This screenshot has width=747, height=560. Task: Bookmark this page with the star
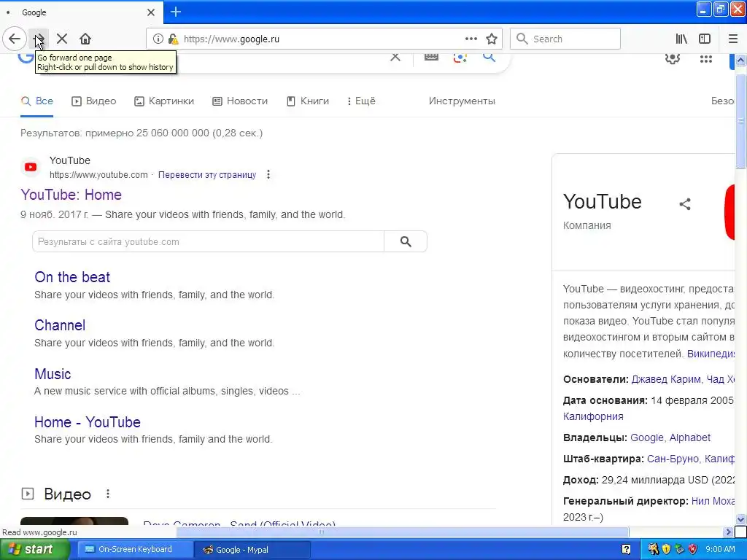[492, 39]
